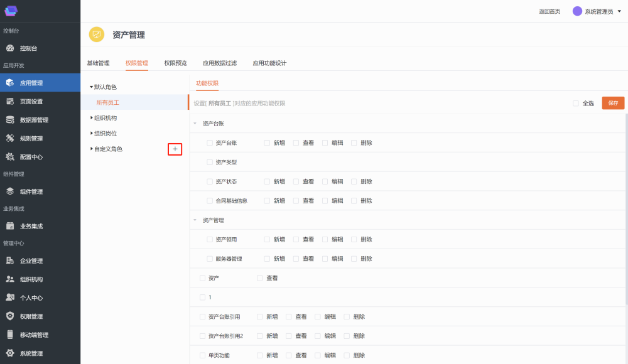Expand the 组织机构 role tree node
The image size is (628, 364).
[x=92, y=117]
